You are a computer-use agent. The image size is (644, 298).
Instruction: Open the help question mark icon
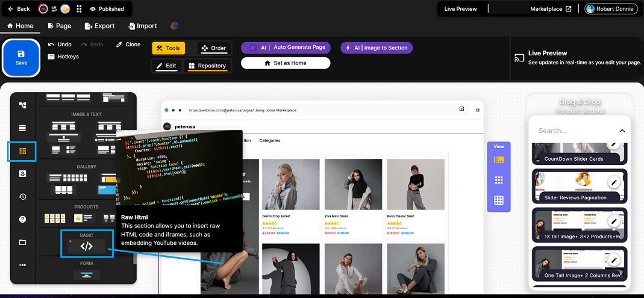coord(22,219)
